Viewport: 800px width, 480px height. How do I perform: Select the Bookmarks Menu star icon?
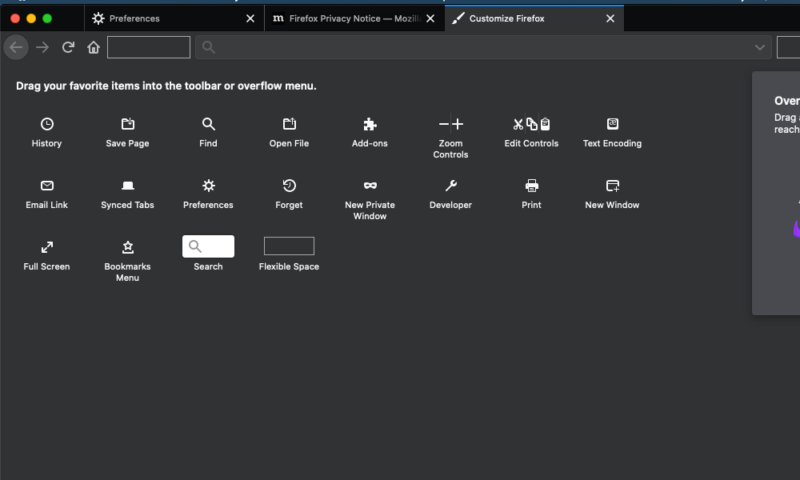click(x=128, y=247)
